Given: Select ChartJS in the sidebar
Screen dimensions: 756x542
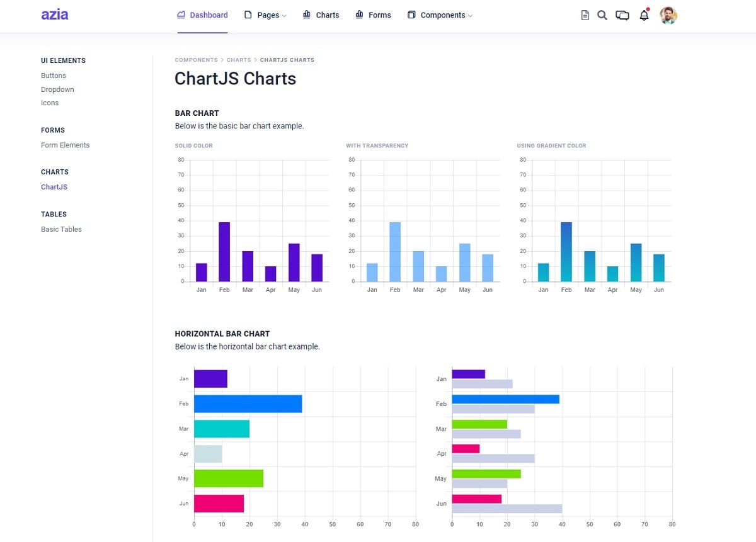Looking at the screenshot, I should pos(54,187).
